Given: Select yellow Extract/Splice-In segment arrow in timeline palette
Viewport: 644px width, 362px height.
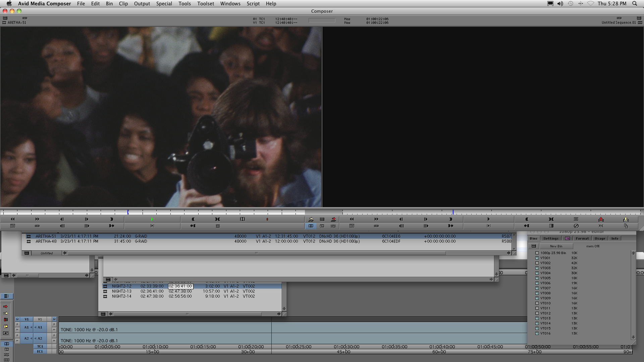Looking at the screenshot, I should pos(5,313).
